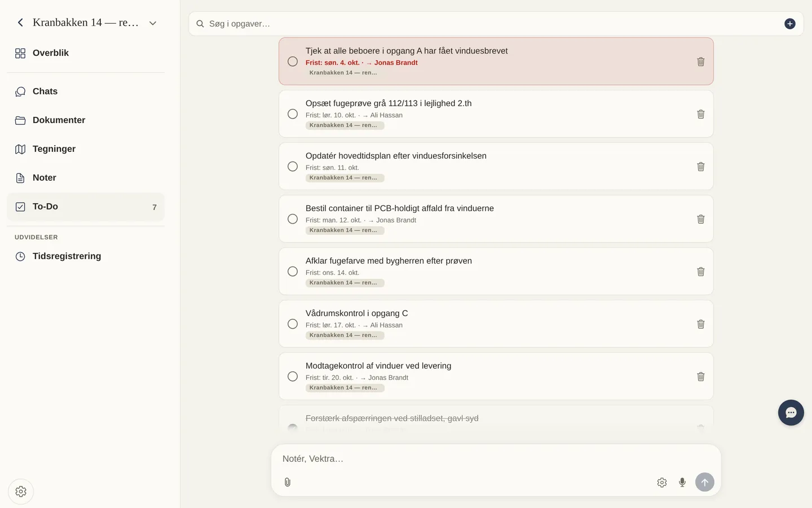Viewport: 812px width, 508px height.
Task: Open 'Afklar fugefarve med bygherren' task
Action: [389, 261]
